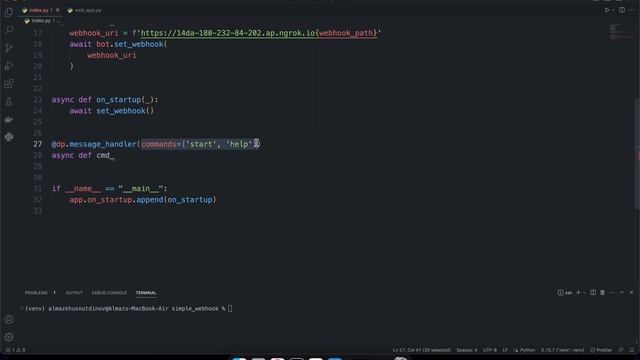
Task: Click 'message_handler' on line 27
Action: click(102, 144)
